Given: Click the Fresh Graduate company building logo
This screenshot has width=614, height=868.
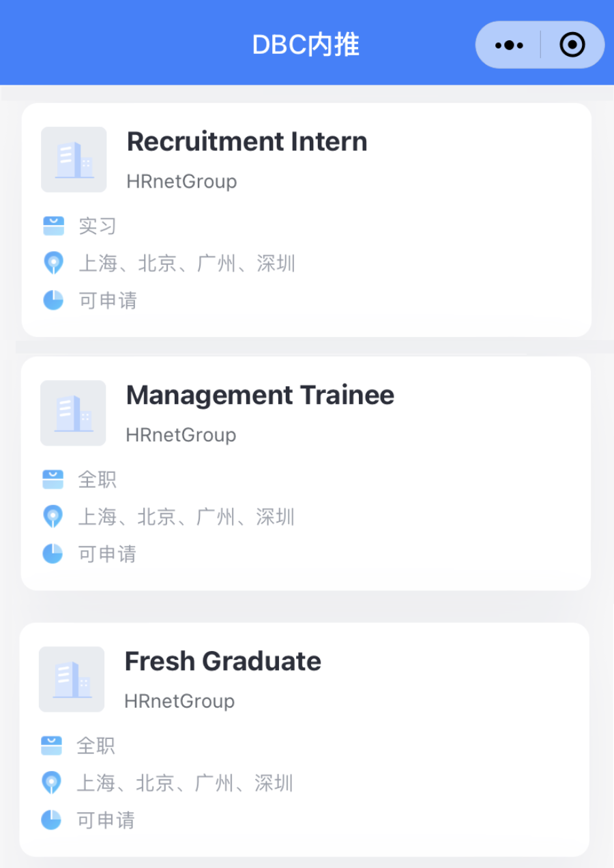Looking at the screenshot, I should (x=72, y=679).
